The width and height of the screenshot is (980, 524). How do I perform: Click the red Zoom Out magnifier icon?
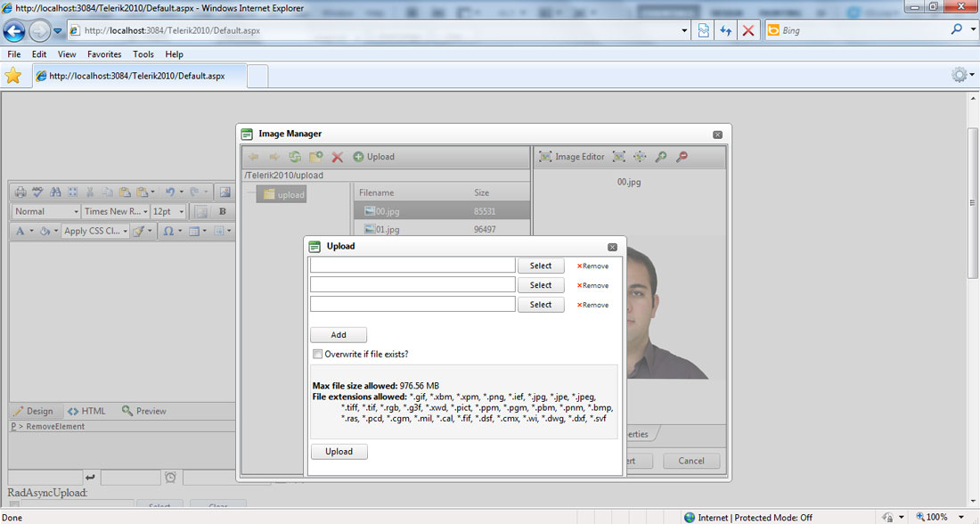click(682, 157)
